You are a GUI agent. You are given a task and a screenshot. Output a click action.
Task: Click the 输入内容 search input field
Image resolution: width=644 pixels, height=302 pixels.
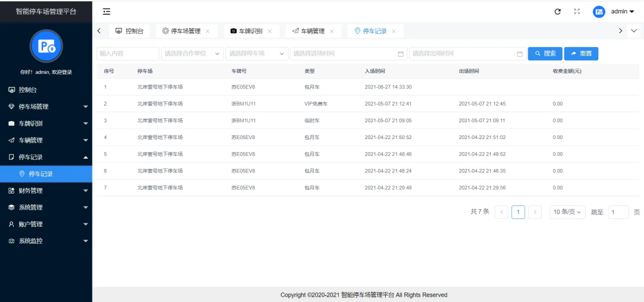(128, 54)
